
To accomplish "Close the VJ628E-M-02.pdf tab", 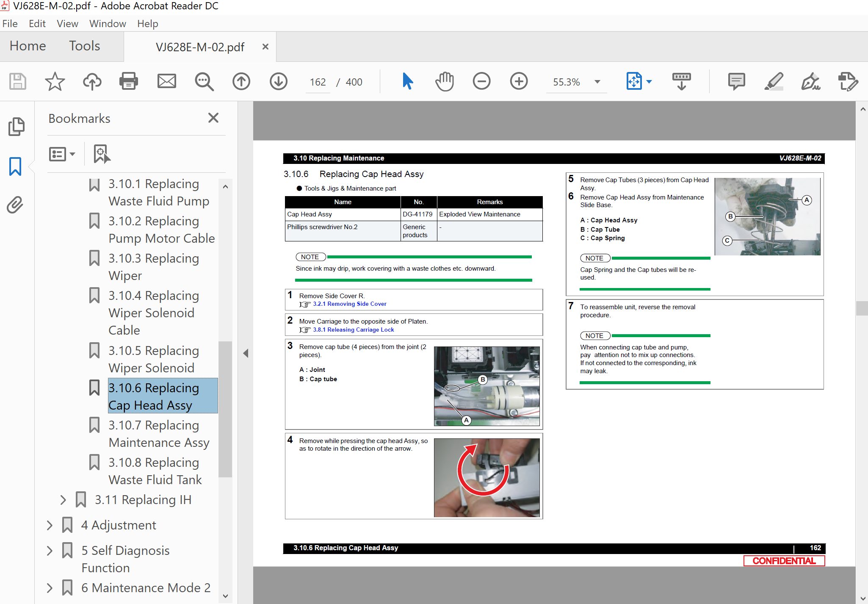I will point(265,47).
